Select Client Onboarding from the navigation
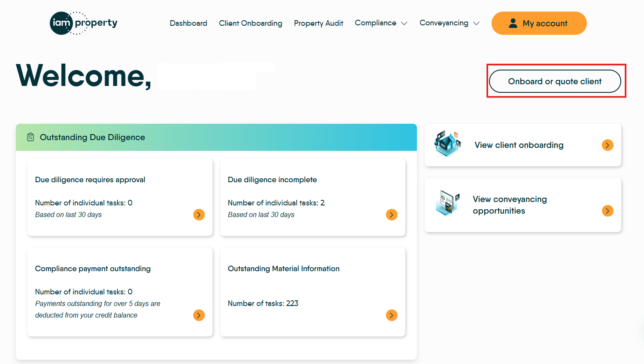Screen dimensions: 644x364 250,23
